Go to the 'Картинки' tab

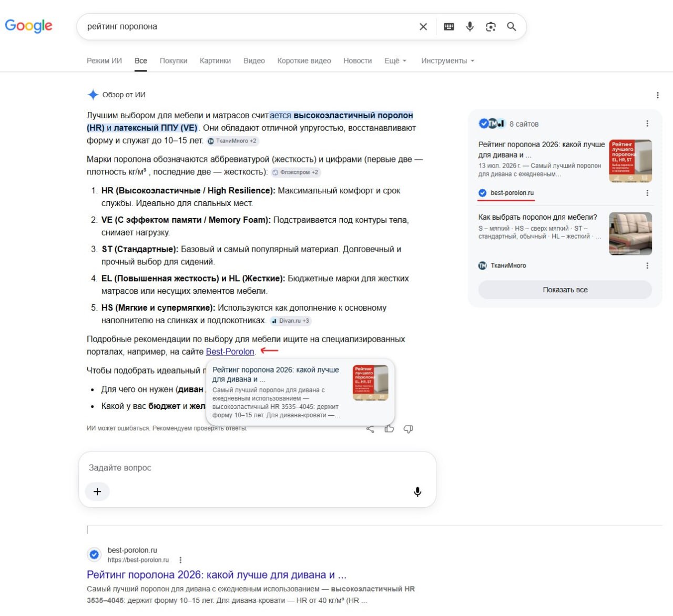click(x=216, y=61)
